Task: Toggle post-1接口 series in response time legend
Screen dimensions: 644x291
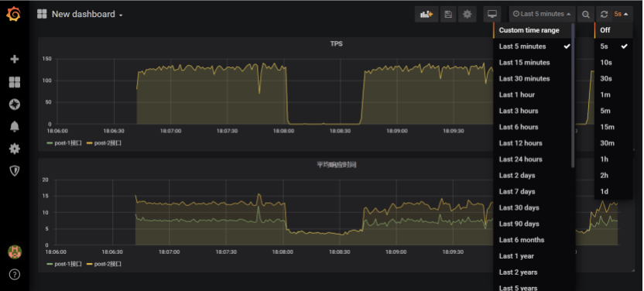Action: 64,265
